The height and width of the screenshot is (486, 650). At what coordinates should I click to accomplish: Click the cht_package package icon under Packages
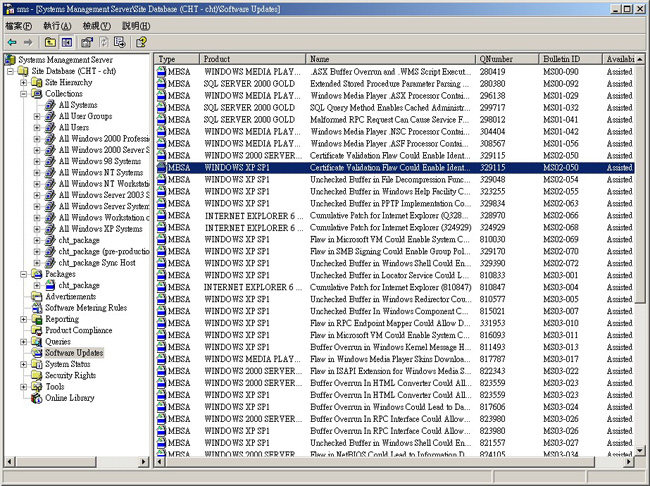click(x=50, y=285)
